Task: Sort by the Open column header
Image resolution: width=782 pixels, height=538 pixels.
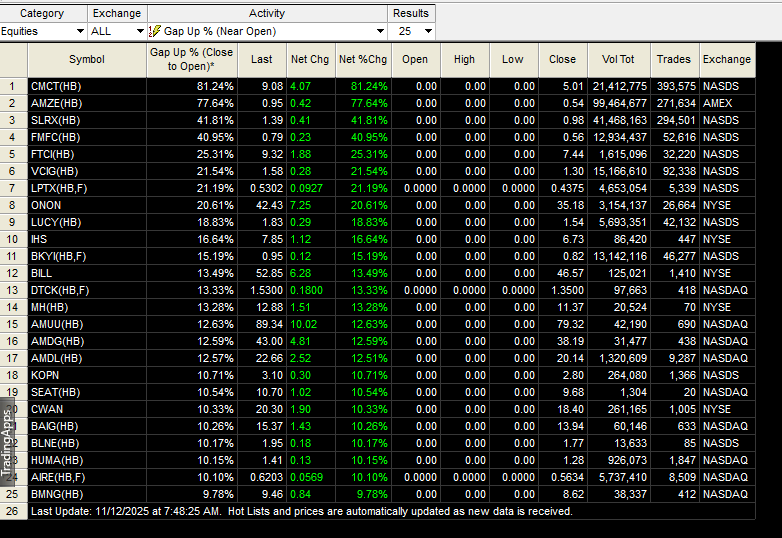Action: 415,59
